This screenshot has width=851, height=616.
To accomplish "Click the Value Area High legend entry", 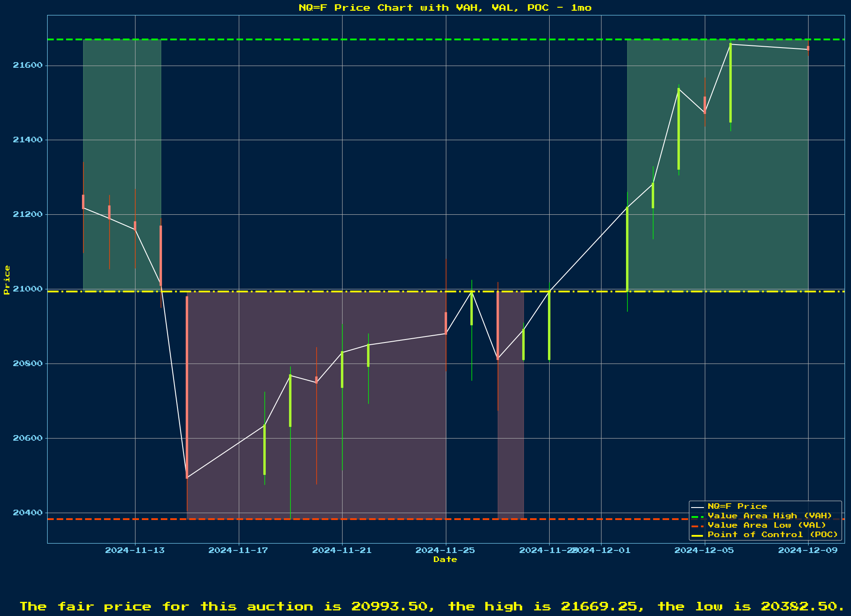I will (x=770, y=516).
